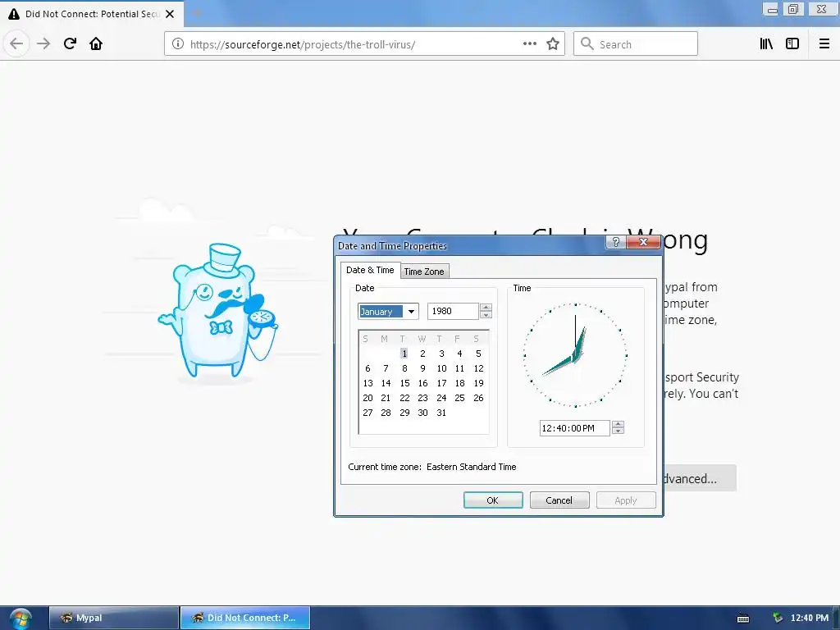Screen dimensions: 840x630
Task: Click the time field 12:40:00 PM
Action: (x=574, y=428)
